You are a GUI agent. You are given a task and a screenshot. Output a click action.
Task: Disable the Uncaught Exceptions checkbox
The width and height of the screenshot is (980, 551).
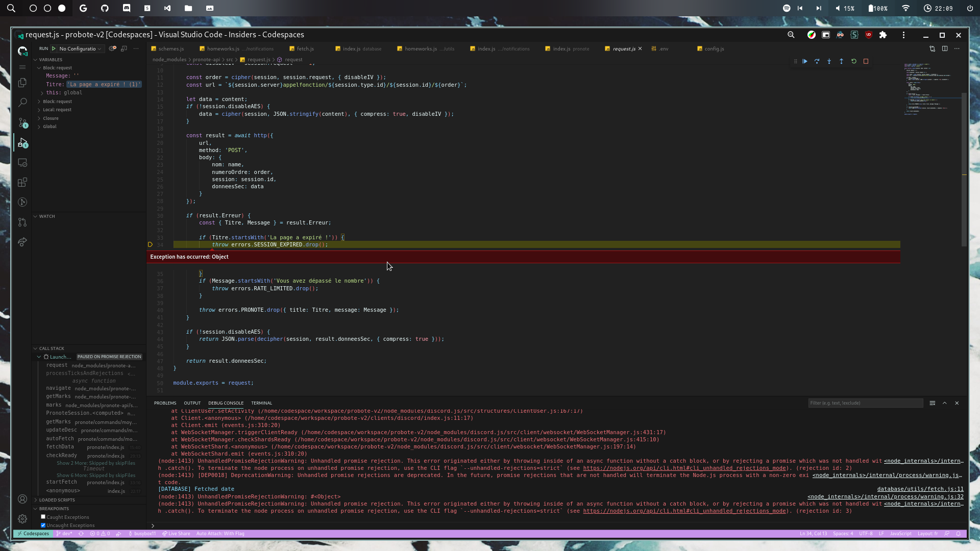pyautogui.click(x=43, y=525)
